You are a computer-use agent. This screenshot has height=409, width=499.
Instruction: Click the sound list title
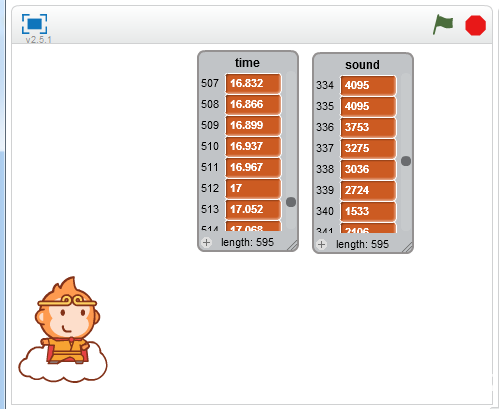pos(362,65)
